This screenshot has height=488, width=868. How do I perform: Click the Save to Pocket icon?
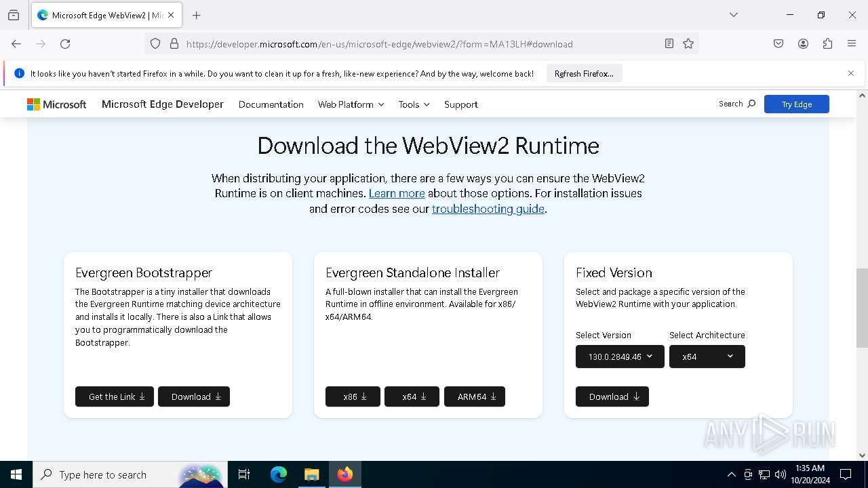coord(778,44)
